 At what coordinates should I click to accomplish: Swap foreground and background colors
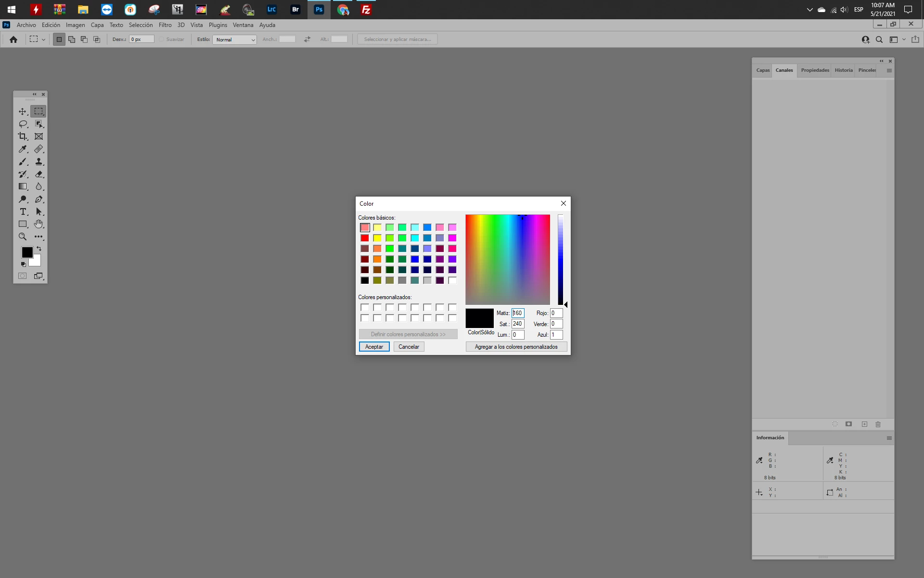tap(39, 249)
